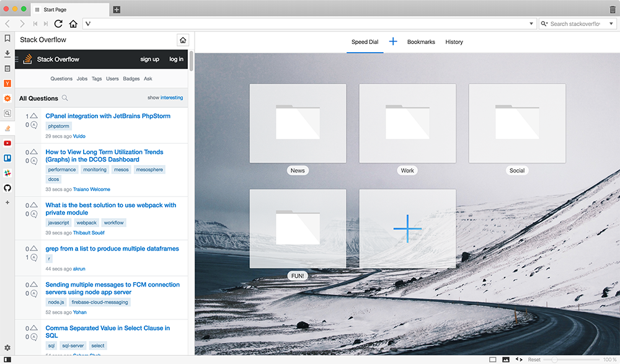Click the All Questions search magnifier

coord(65,98)
